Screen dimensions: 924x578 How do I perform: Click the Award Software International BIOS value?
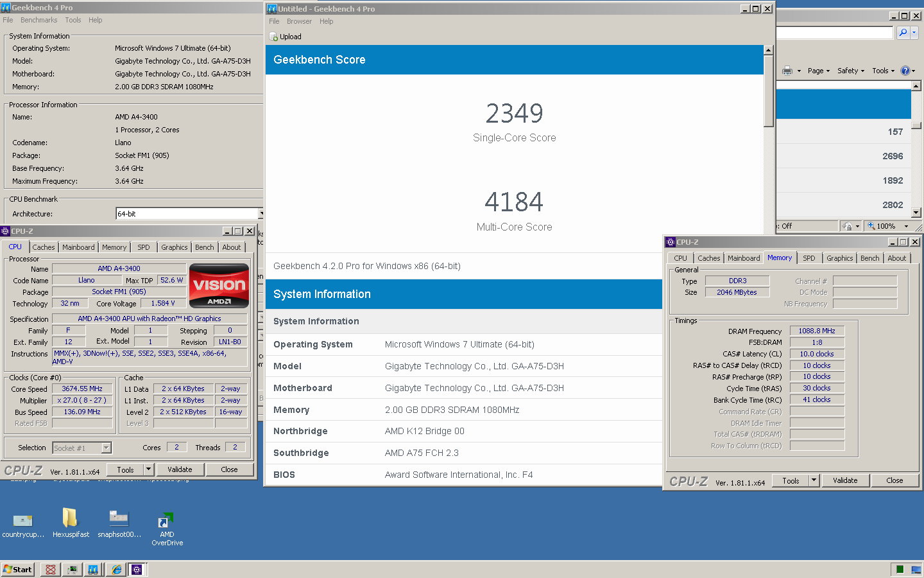tap(459, 475)
